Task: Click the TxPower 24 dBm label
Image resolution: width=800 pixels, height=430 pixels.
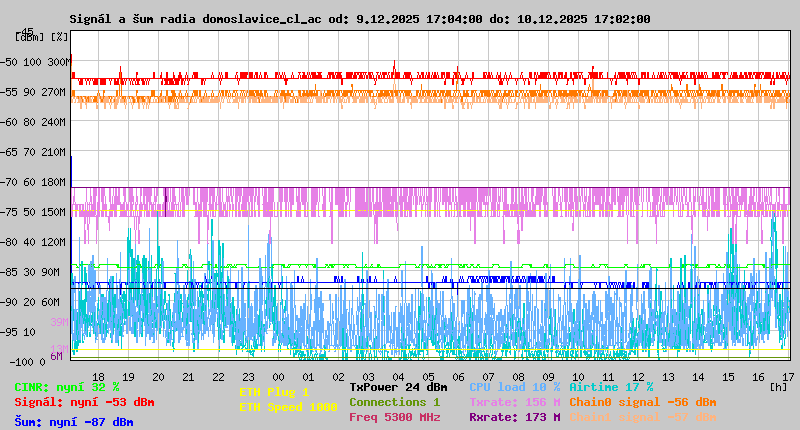Action: (398, 387)
